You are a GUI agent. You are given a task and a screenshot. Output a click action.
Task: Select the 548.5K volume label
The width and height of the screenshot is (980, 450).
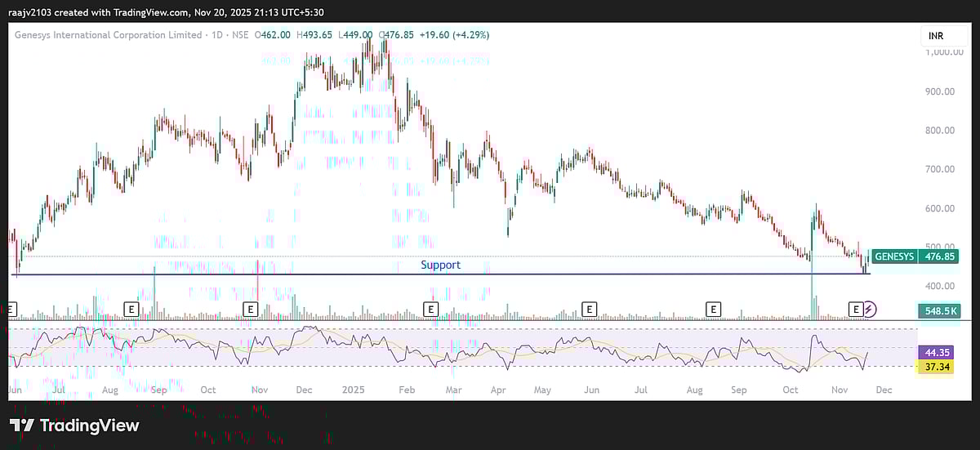938,310
